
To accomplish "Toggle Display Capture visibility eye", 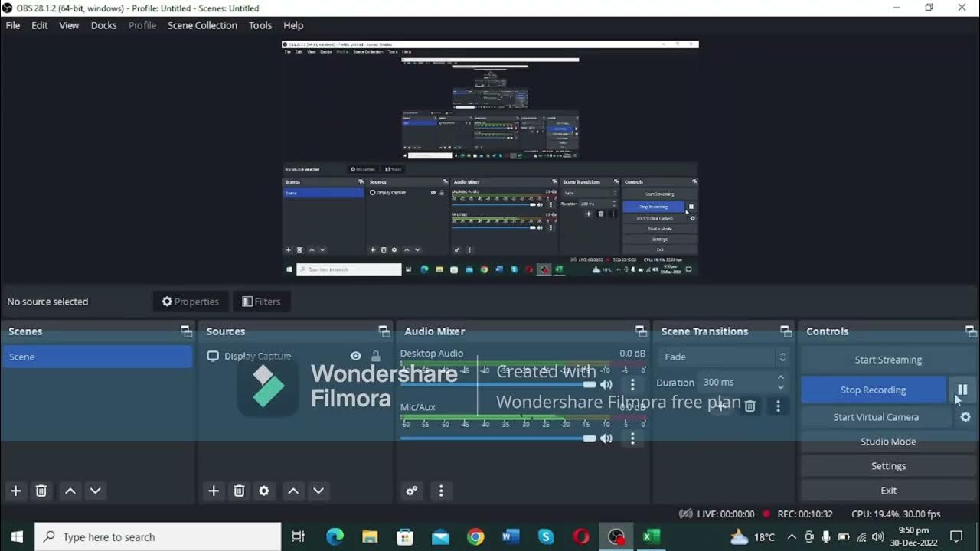I will [x=355, y=356].
